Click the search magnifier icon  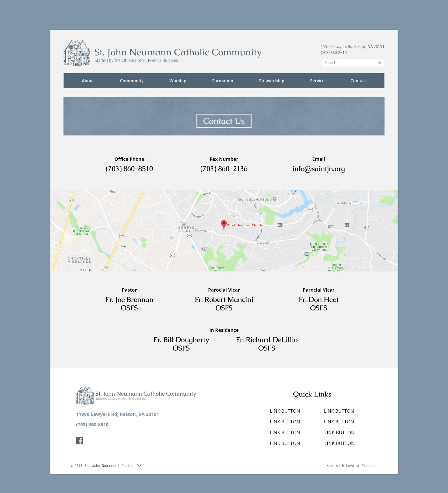[x=379, y=63]
